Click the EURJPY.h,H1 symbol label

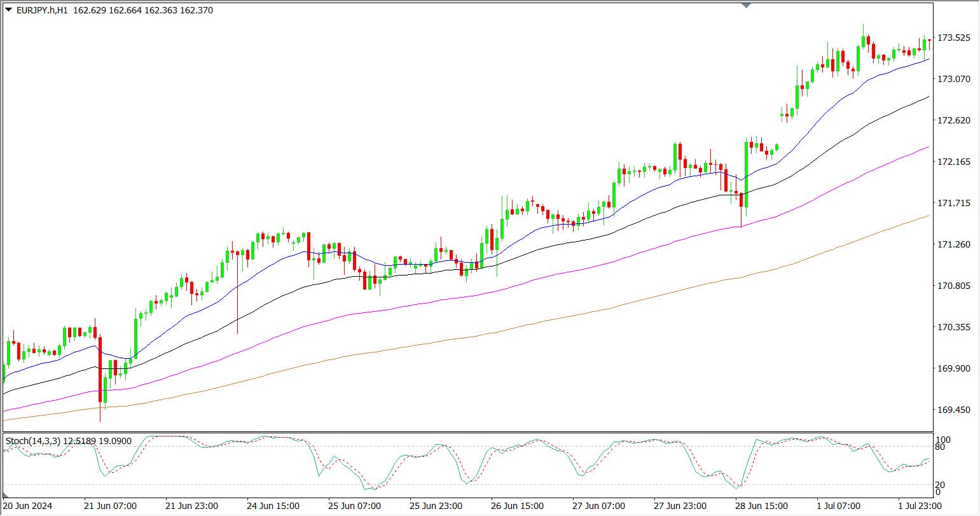click(42, 10)
